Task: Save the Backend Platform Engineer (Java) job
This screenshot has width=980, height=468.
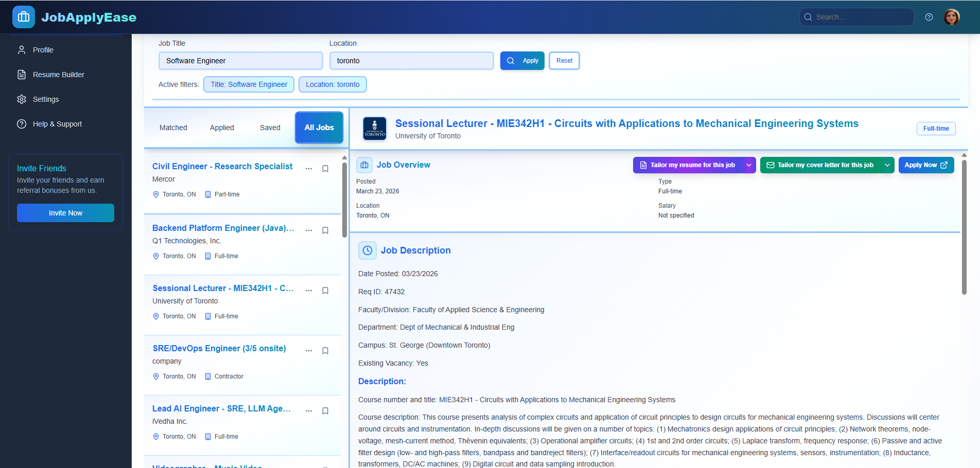Action: (325, 230)
